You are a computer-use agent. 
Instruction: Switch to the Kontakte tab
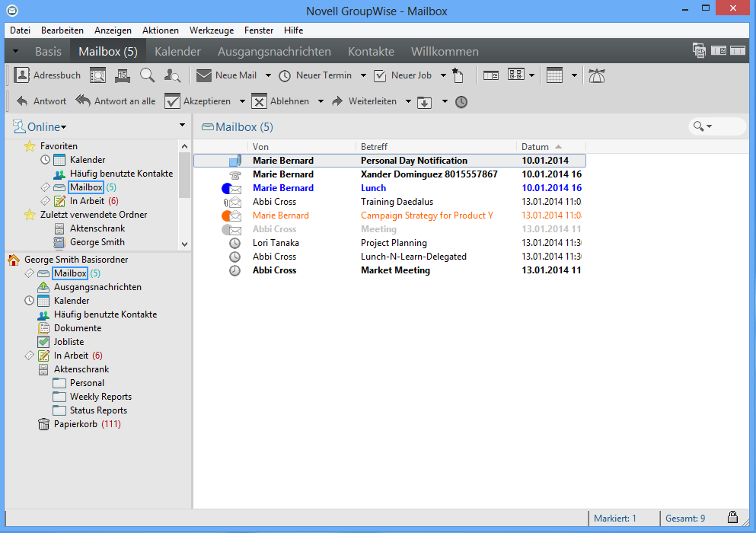coord(372,52)
